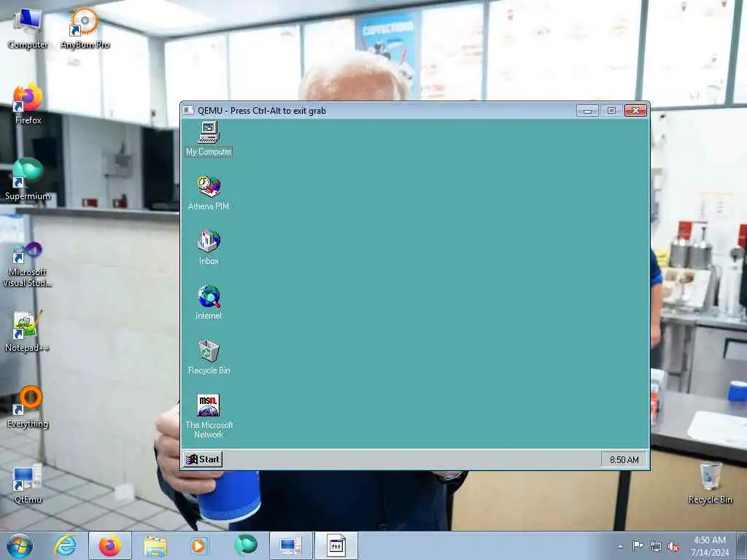Select the Notepad++ desktop shortcut
747x560 pixels.
tap(28, 332)
